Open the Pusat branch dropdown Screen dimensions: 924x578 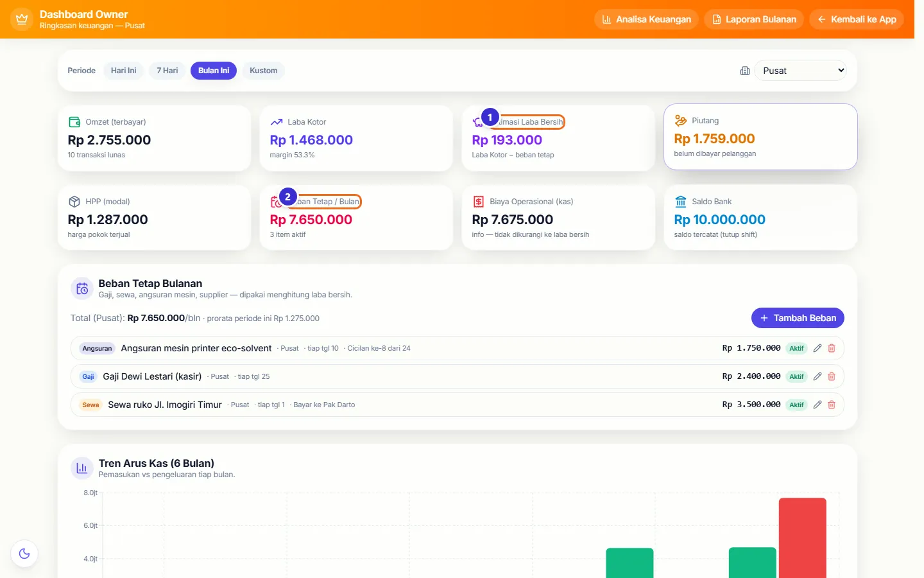tap(801, 71)
